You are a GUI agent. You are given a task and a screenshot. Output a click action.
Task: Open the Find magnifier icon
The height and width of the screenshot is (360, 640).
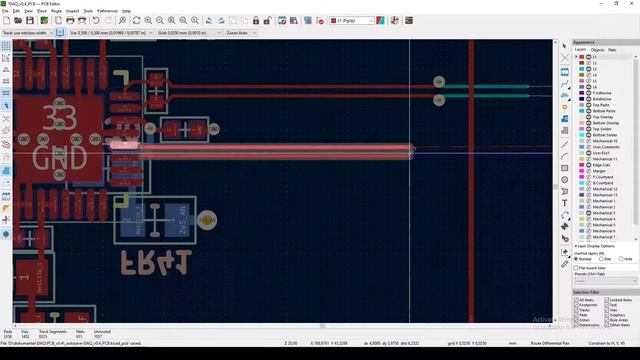(x=122, y=20)
